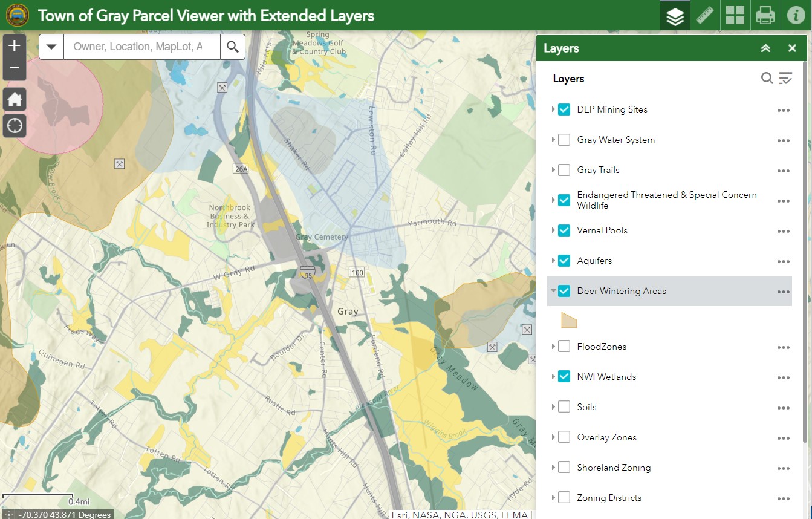Open Shoreland Zoning more options menu
Viewport: 812px width, 519px height.
(784, 468)
